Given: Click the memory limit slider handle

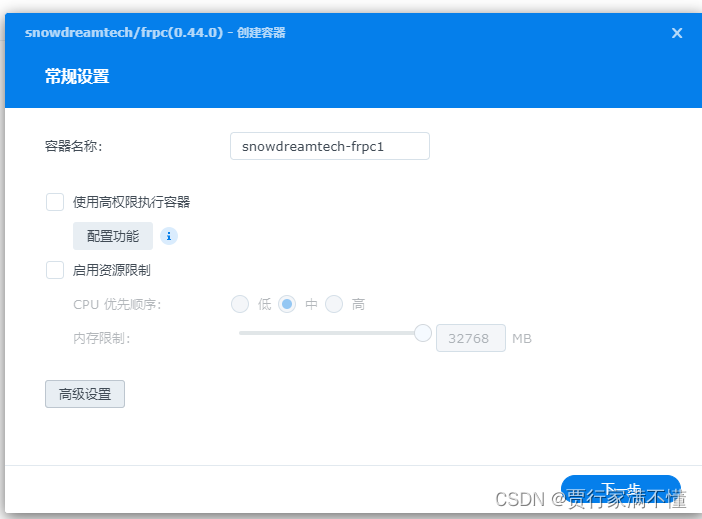Looking at the screenshot, I should tap(423, 333).
